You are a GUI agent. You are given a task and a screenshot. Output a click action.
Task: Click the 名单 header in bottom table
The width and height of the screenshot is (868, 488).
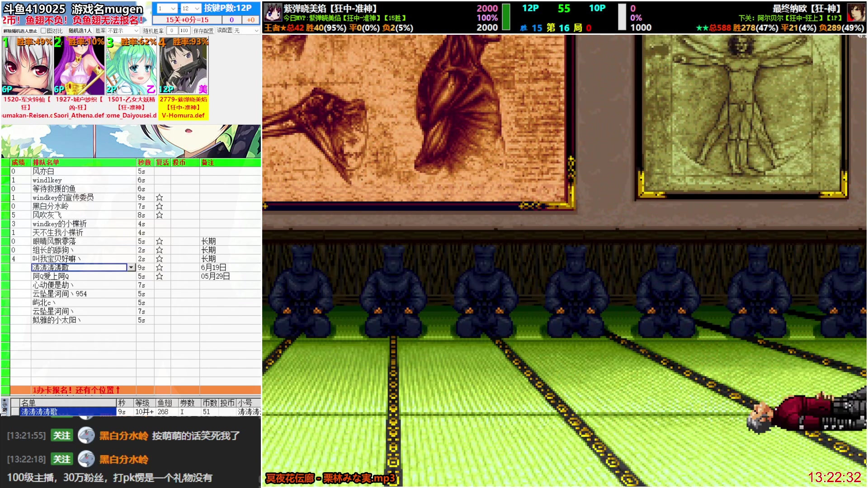(68, 403)
